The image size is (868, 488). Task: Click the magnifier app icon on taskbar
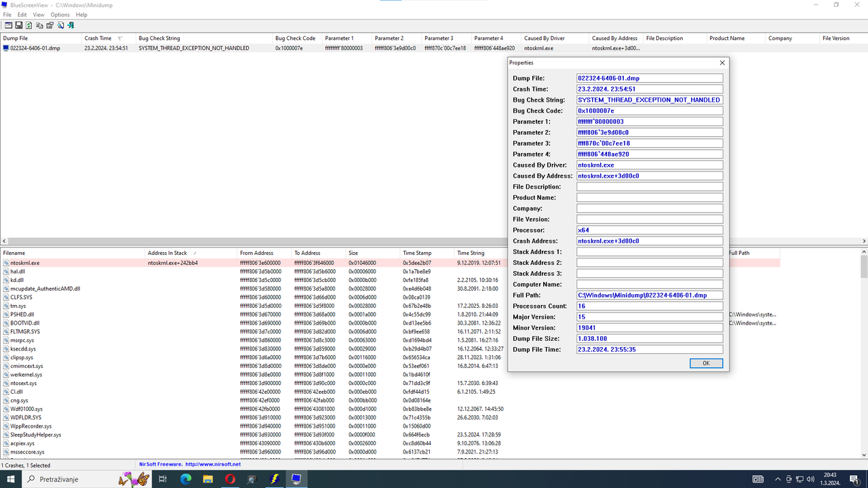click(x=252, y=479)
